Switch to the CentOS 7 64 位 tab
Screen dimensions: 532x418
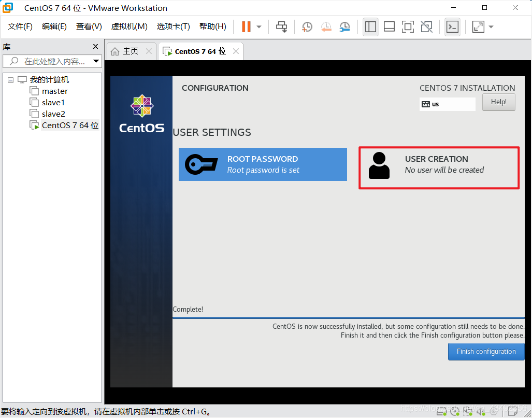click(200, 51)
